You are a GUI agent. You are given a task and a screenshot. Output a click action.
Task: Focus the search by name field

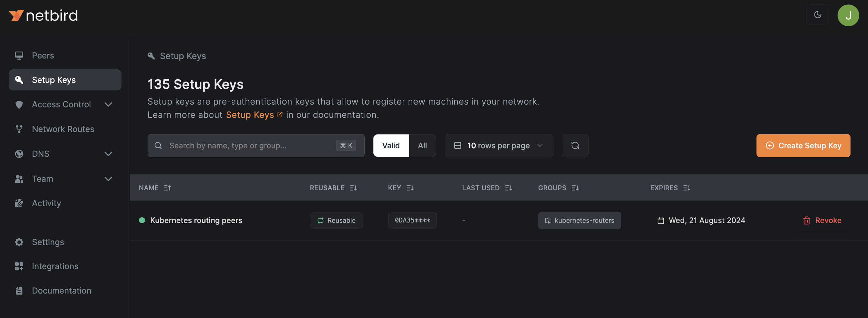pyautogui.click(x=249, y=146)
